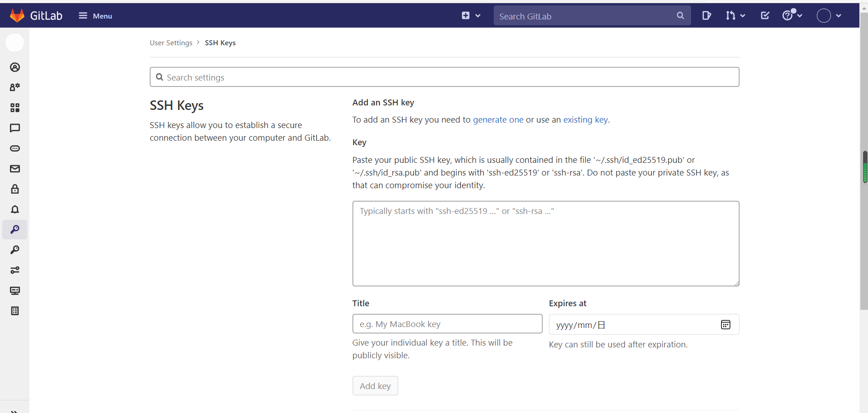Focus the Search settings box
This screenshot has height=413, width=868.
[x=444, y=77]
